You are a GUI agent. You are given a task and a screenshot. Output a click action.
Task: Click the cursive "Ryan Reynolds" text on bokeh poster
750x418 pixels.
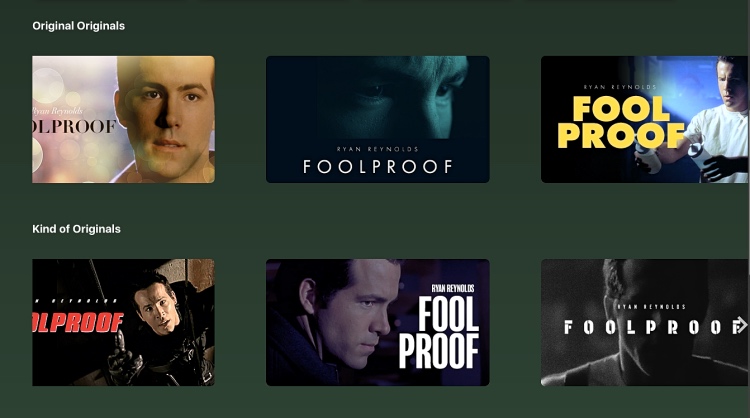(57, 111)
